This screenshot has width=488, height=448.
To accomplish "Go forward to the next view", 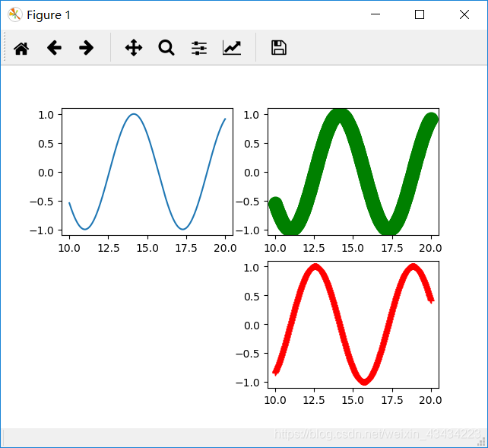I will coord(86,48).
